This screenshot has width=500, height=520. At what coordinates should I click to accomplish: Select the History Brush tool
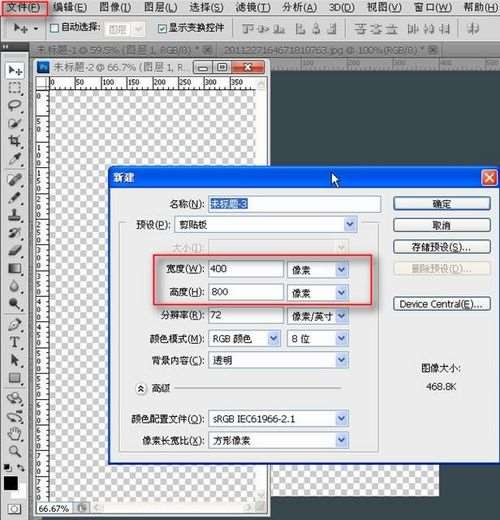coord(15,233)
